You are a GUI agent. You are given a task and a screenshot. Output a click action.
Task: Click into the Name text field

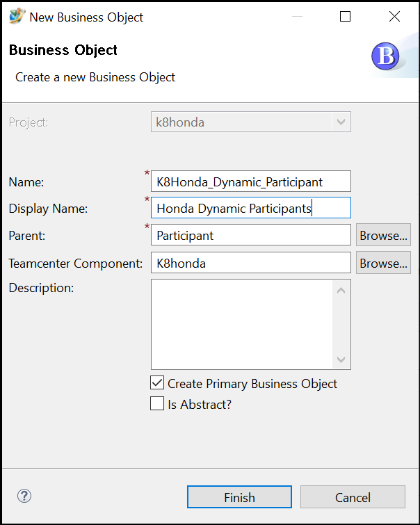pyautogui.click(x=251, y=181)
